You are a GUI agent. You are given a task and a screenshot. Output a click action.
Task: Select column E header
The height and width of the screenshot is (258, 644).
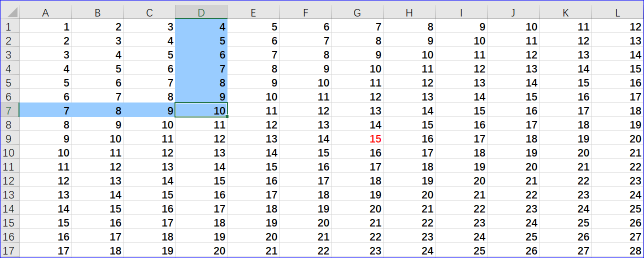coord(253,13)
